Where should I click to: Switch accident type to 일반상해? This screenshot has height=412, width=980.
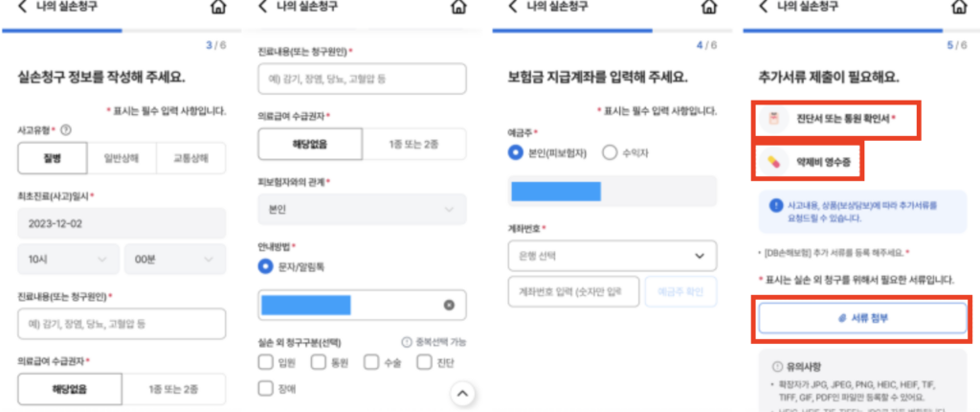click(122, 158)
